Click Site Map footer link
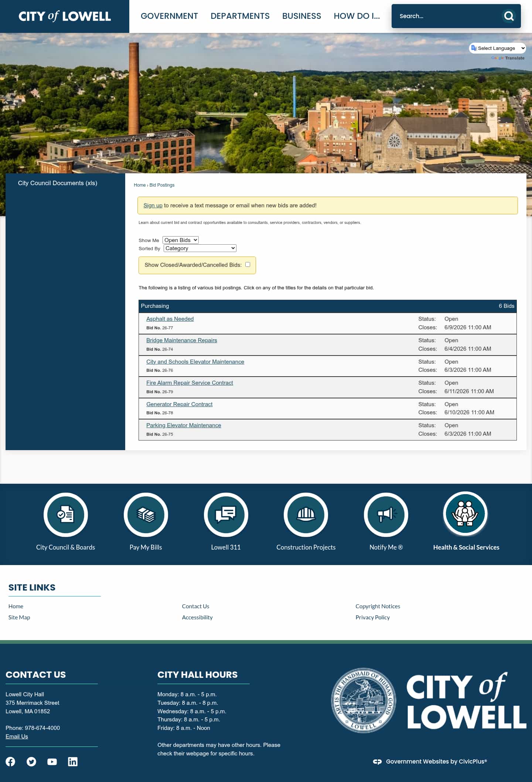This screenshot has width=532, height=782. point(19,617)
